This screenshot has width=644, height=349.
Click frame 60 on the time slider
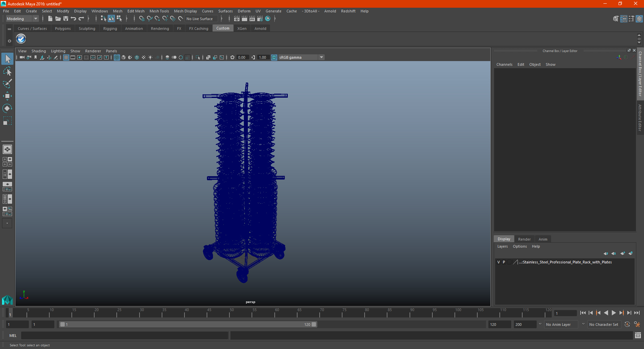[275, 313]
